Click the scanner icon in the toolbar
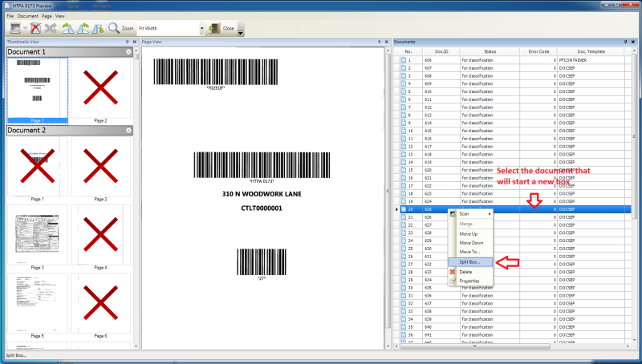This screenshot has width=642, height=364. [12, 28]
